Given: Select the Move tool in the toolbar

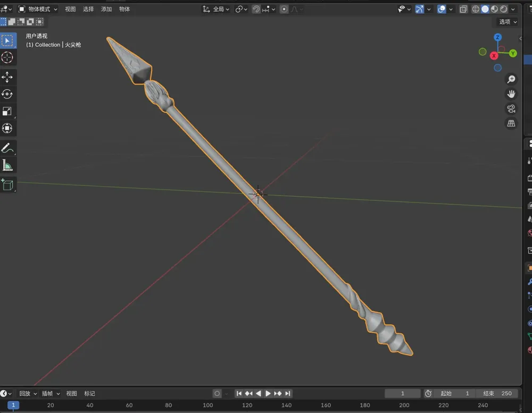Looking at the screenshot, I should pos(7,77).
